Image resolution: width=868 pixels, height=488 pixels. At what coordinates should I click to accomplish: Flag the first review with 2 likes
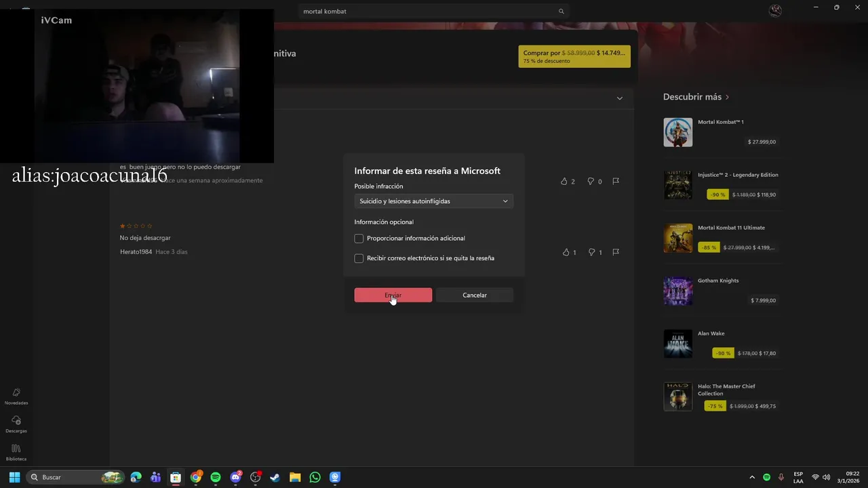pos(616,182)
